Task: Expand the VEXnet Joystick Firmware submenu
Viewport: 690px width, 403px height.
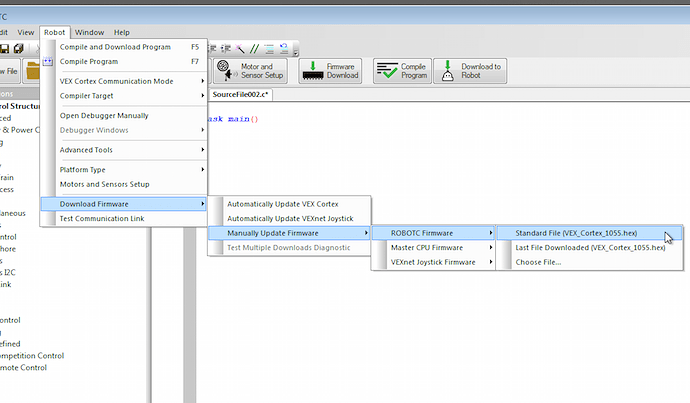Action: pyautogui.click(x=433, y=262)
